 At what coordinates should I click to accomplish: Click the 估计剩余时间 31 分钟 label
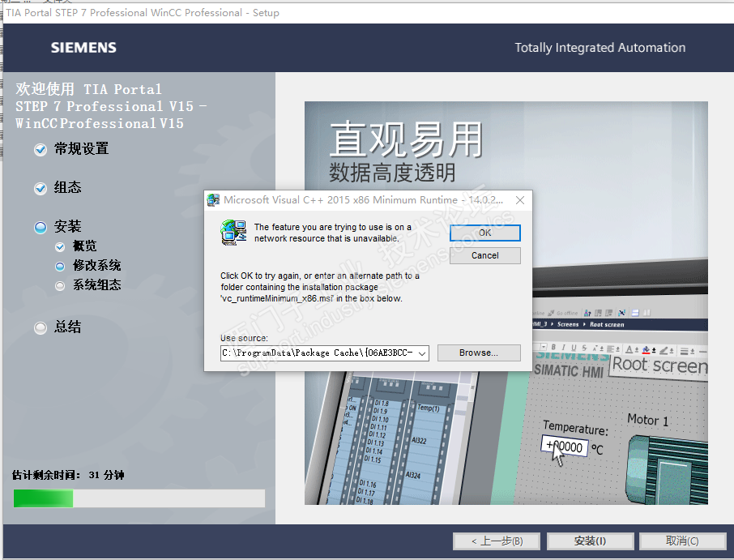click(68, 475)
